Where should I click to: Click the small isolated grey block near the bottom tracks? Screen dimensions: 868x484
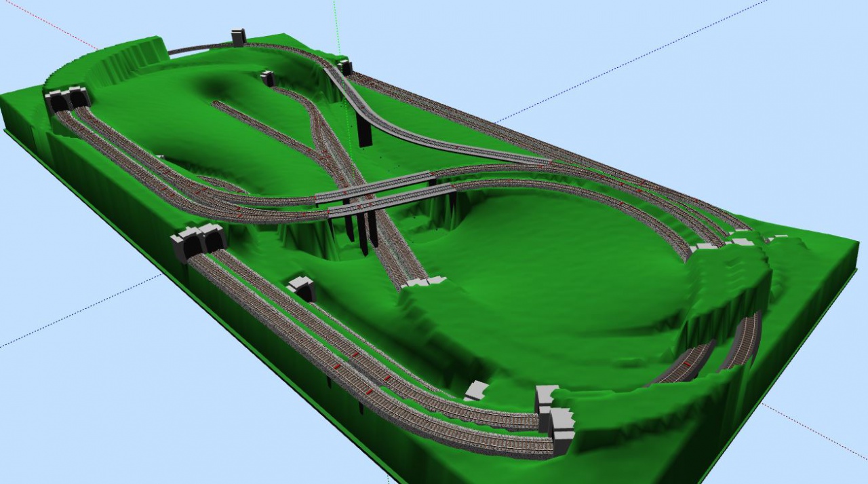(x=477, y=390)
